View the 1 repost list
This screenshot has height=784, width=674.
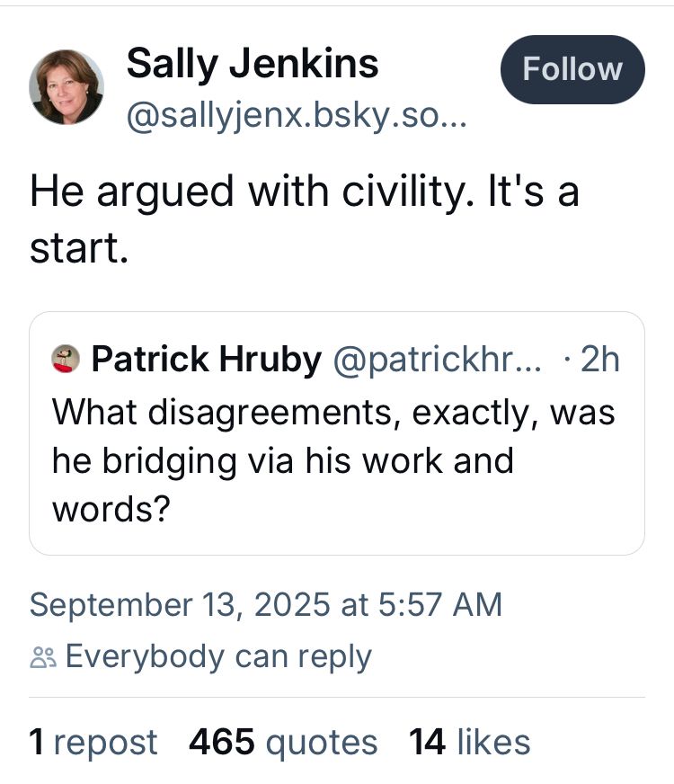pyautogui.click(x=93, y=743)
